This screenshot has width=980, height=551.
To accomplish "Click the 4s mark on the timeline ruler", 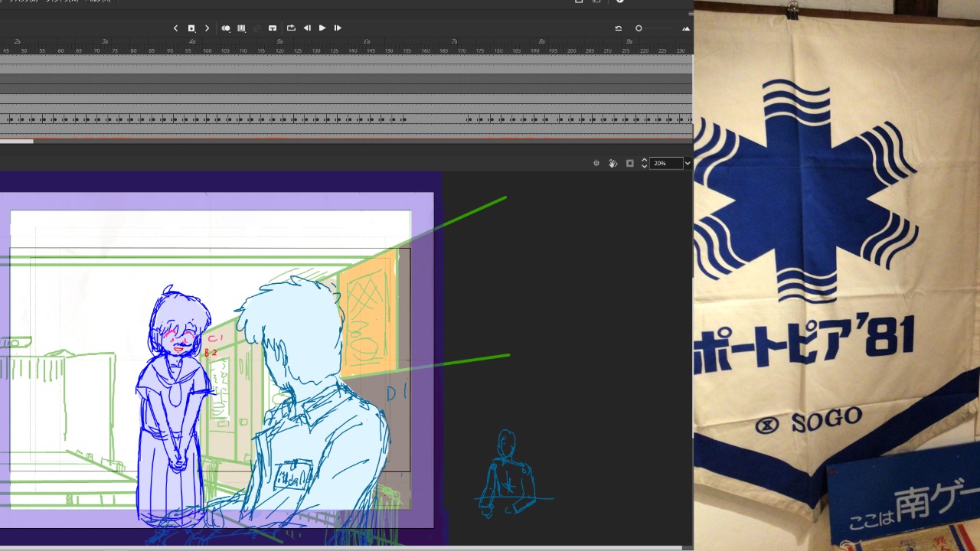I will click(192, 41).
